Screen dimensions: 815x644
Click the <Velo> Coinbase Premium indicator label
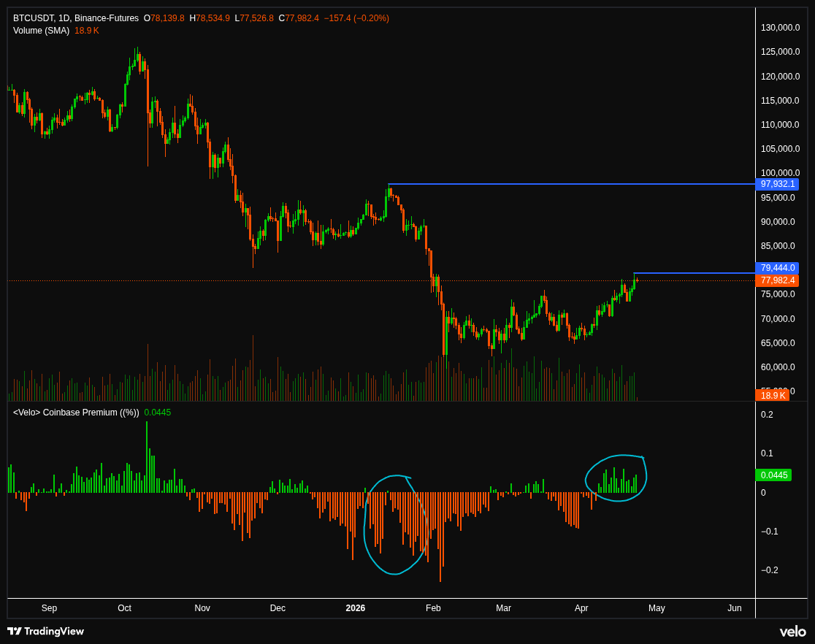(x=76, y=413)
